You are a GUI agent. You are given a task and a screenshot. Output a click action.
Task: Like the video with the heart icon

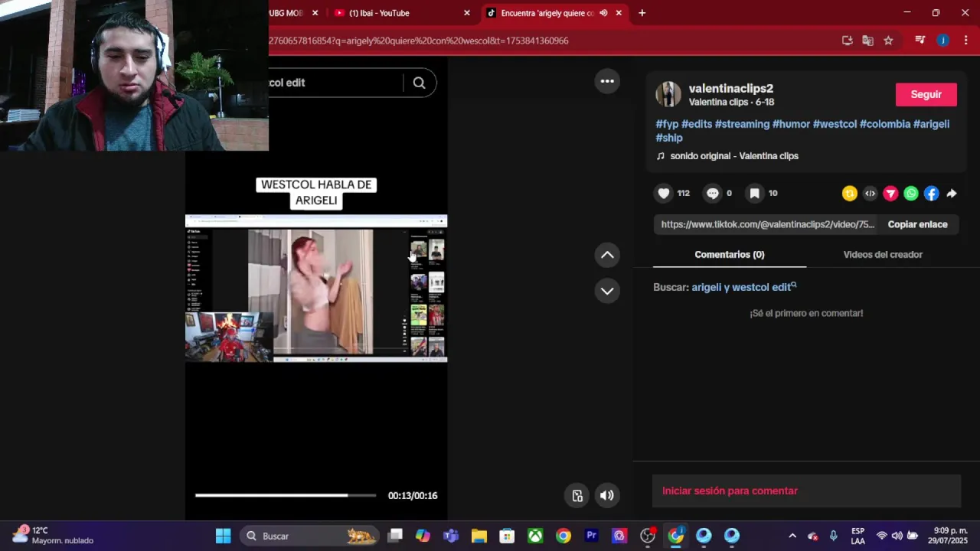pos(664,194)
